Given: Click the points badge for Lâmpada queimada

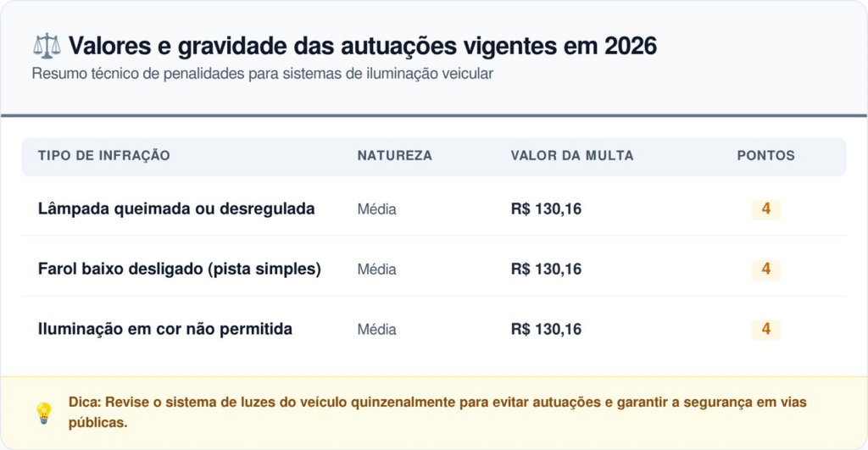Looking at the screenshot, I should click(x=765, y=209).
